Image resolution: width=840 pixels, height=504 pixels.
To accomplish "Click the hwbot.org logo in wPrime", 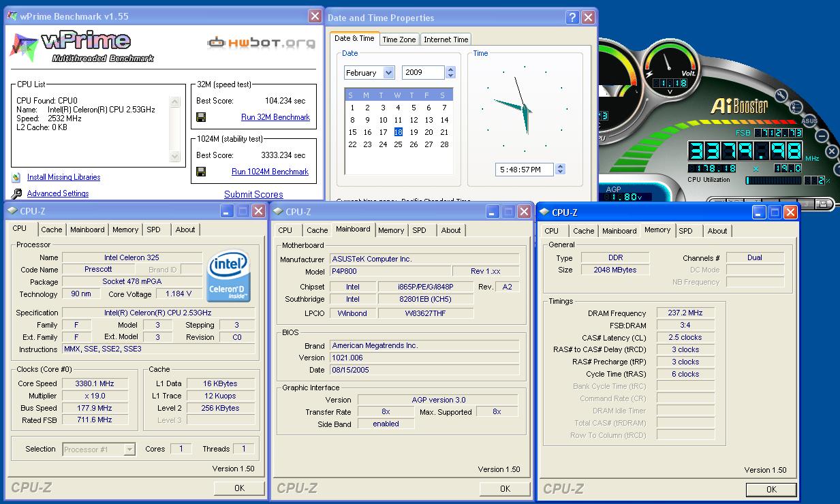I will tap(262, 43).
